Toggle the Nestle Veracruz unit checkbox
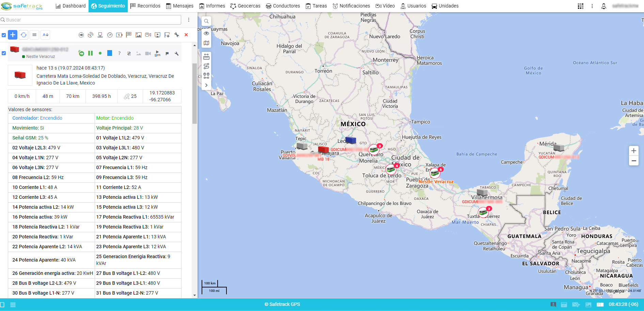 pyautogui.click(x=4, y=53)
